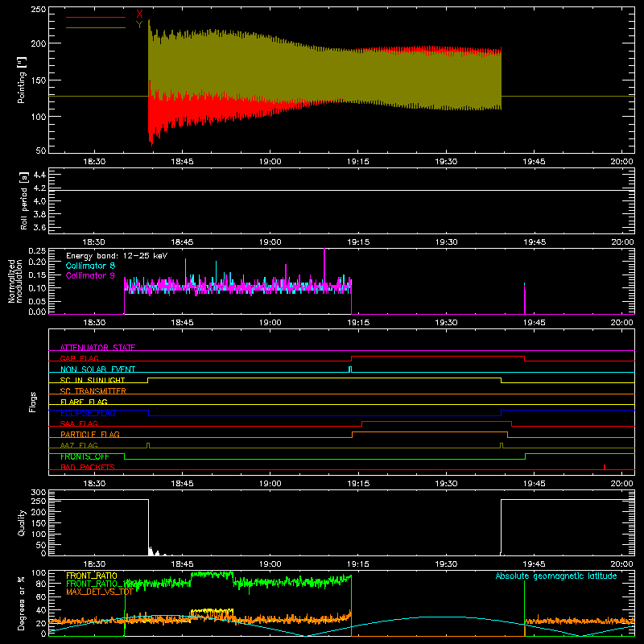The image size is (644, 644).
Task: Click the green FRONTS_OFF label
Action: 85,456
